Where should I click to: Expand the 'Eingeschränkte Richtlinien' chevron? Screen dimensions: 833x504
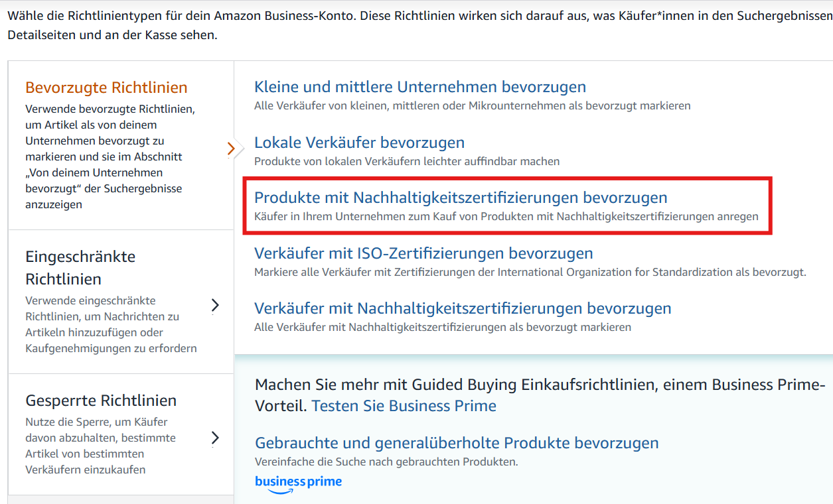(215, 305)
